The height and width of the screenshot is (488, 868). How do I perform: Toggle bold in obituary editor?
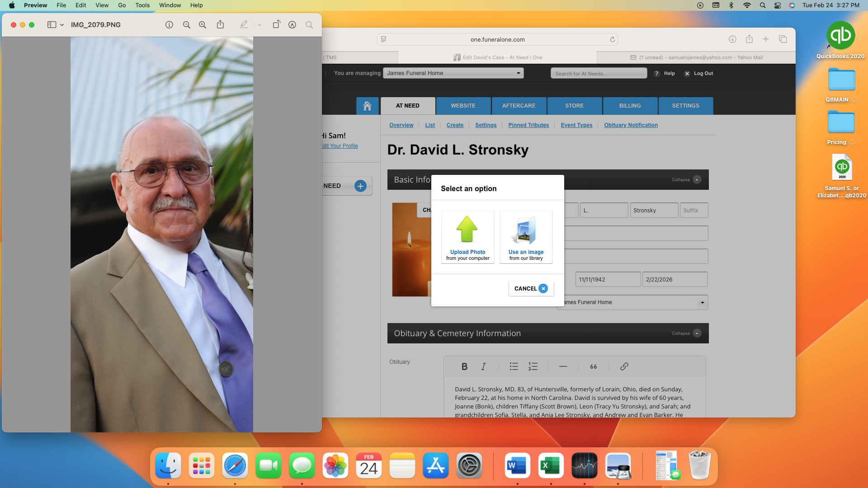[x=464, y=366]
